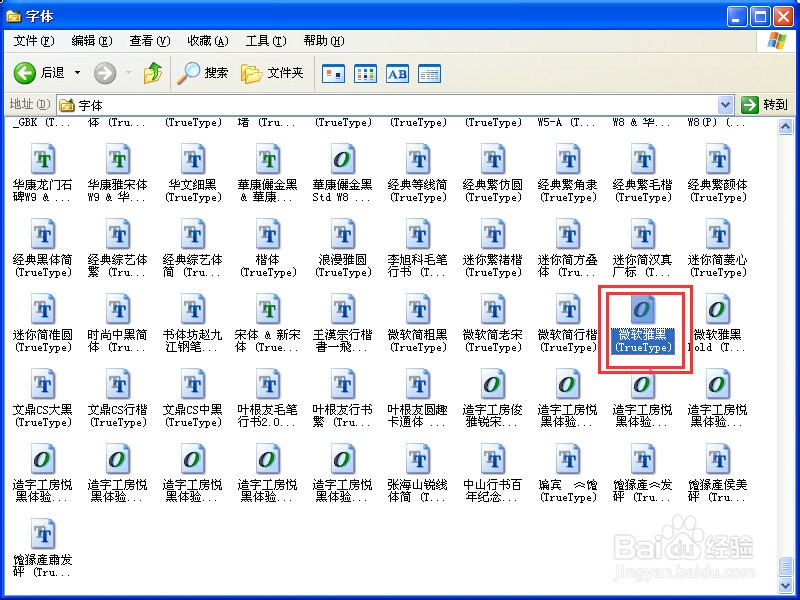Open the 工具(T) menu
The image size is (800, 600).
click(x=266, y=41)
